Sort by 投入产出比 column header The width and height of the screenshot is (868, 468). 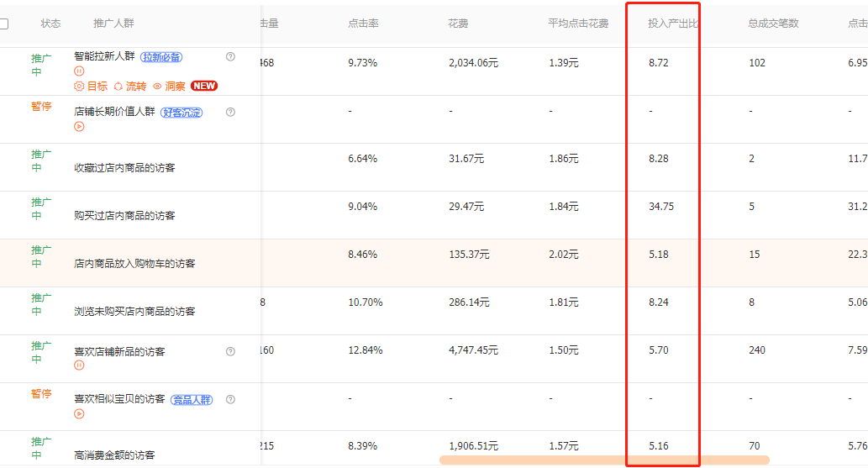pos(672,24)
